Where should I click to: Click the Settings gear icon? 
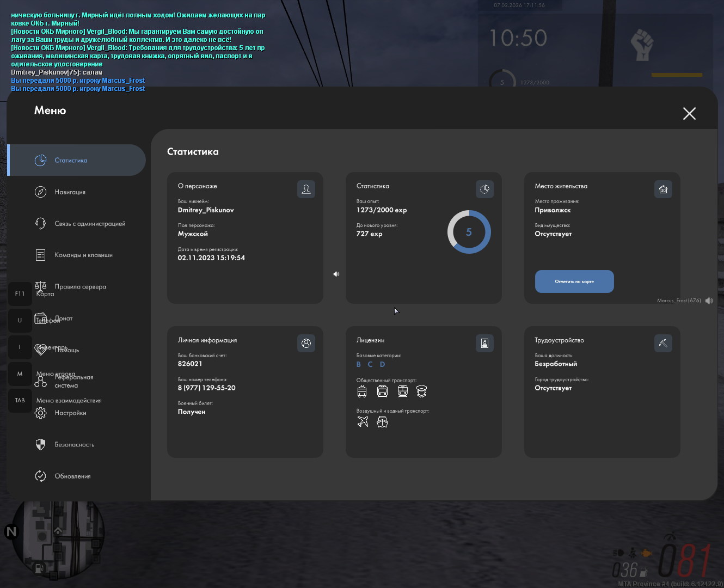[40, 413]
